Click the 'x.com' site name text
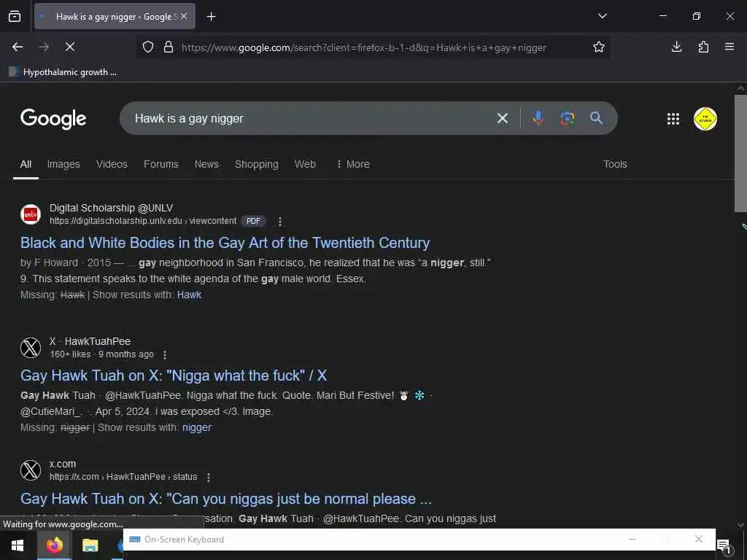 (x=63, y=464)
